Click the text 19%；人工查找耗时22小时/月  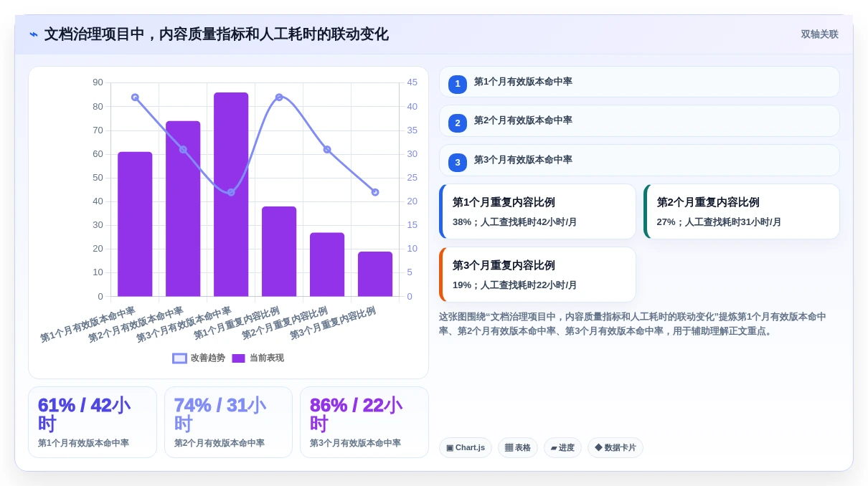[x=515, y=285]
